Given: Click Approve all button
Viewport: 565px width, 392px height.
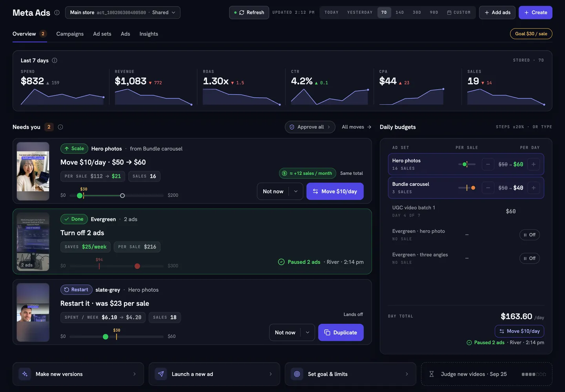Looking at the screenshot, I should click(x=310, y=127).
